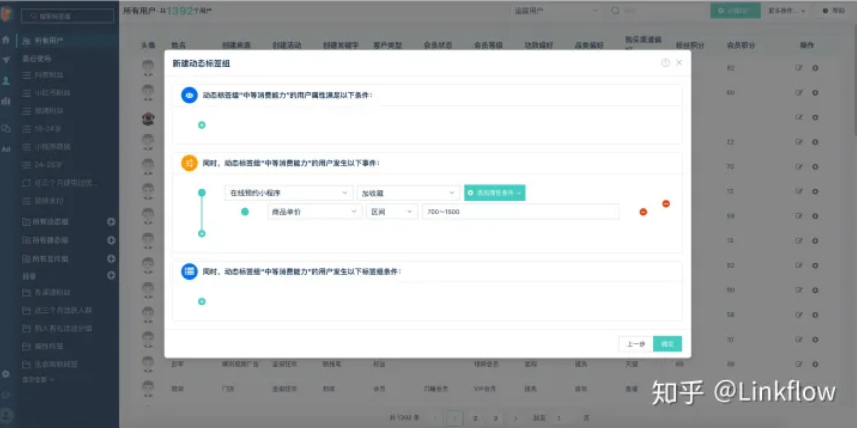Open the help icon in dialog header
Viewport: 857px width, 429px height.
coord(665,63)
